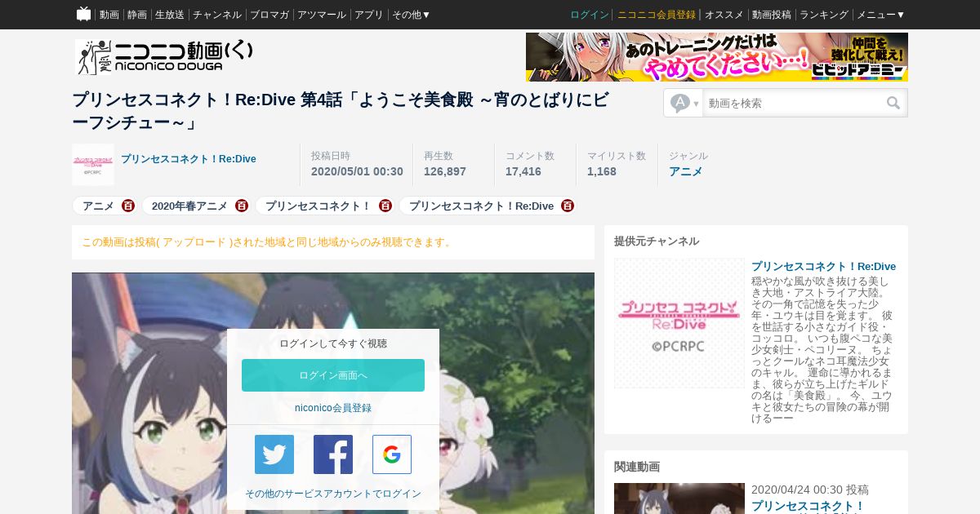Click dictionary icon beside プリンセスコネクト！Re:Dive tag
This screenshot has height=514, width=980.
coord(568,206)
